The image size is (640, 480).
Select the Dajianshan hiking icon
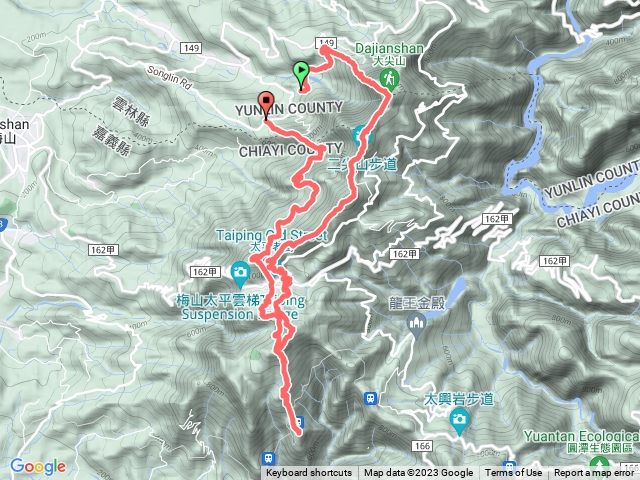389,79
